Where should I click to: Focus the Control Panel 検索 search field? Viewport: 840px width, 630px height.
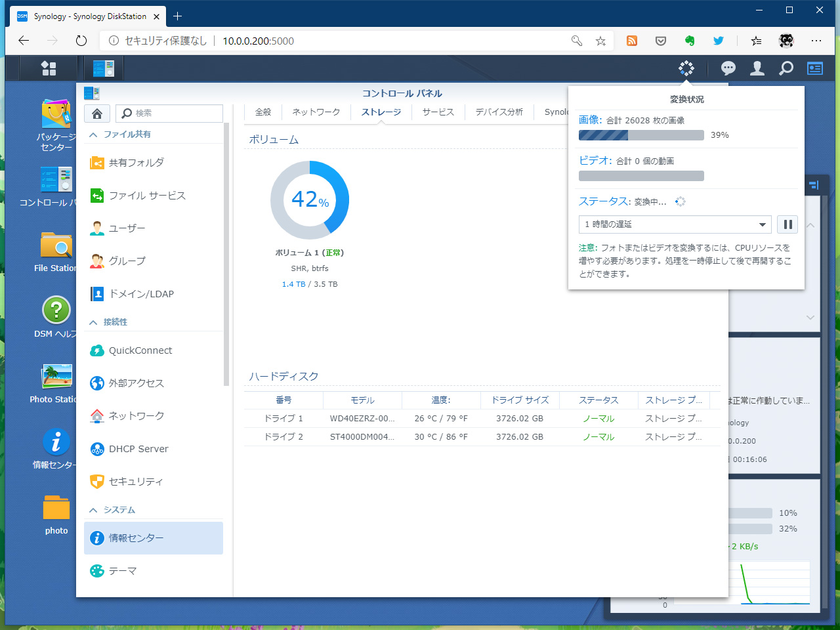(x=169, y=114)
